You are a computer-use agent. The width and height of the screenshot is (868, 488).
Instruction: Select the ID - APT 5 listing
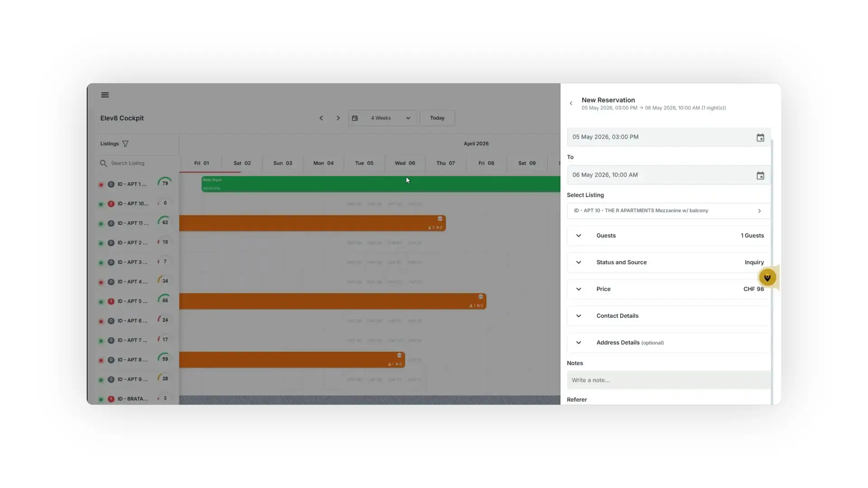coord(132,301)
